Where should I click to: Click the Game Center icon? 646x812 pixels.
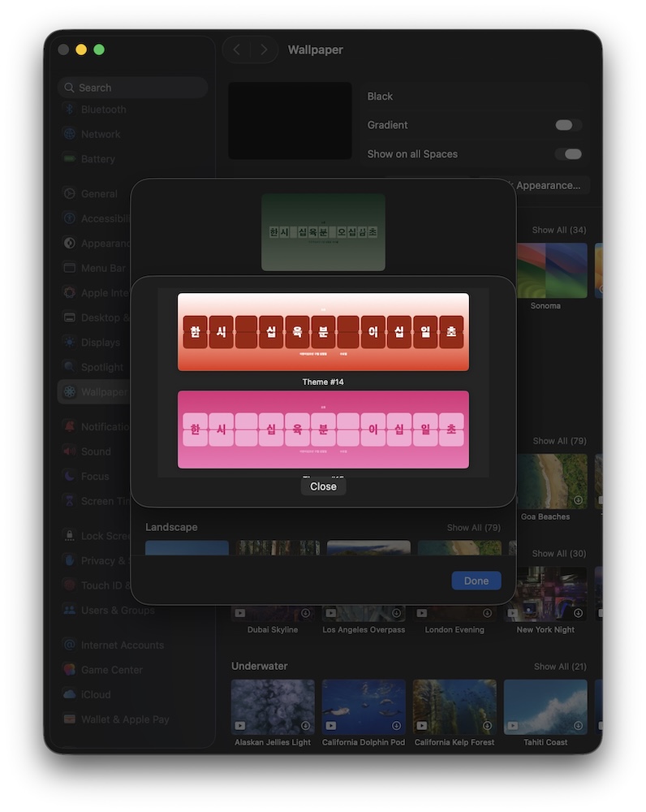pos(70,670)
